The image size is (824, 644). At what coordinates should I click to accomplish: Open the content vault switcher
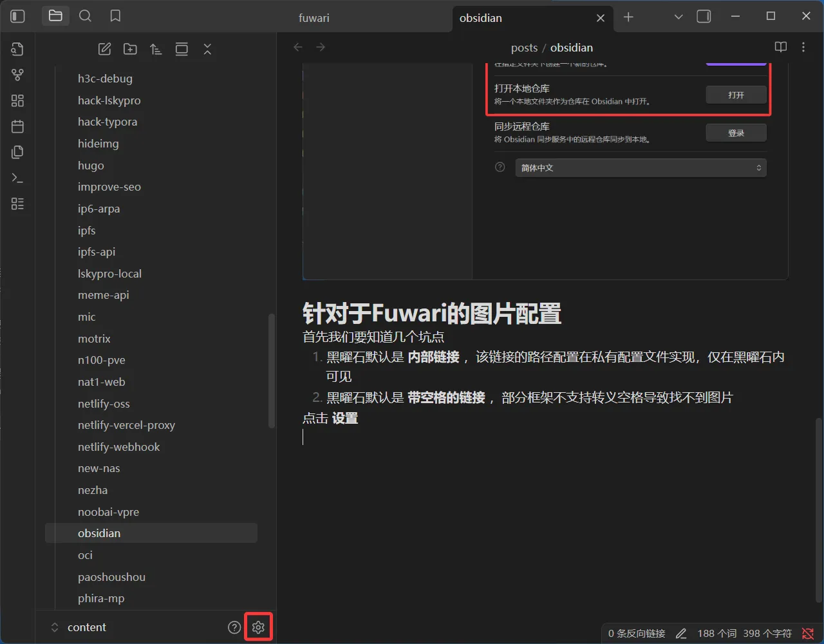86,627
